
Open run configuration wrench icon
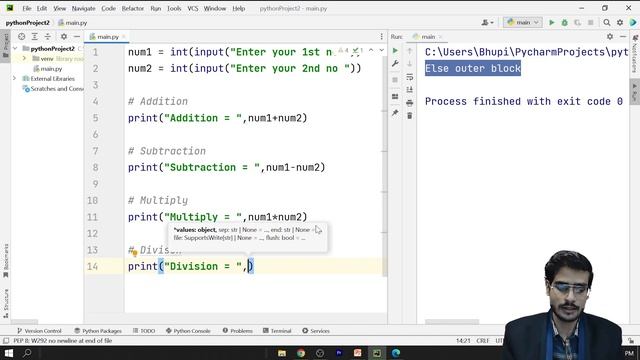(395, 64)
